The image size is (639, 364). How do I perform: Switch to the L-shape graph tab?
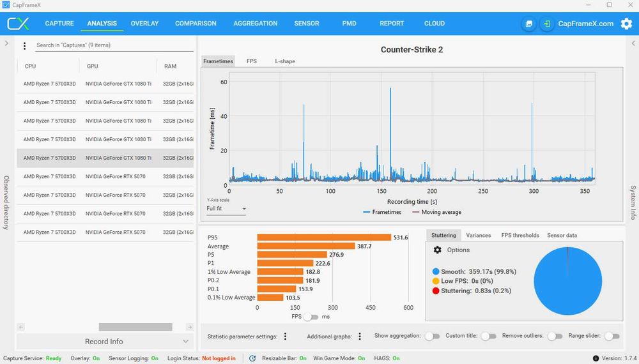pyautogui.click(x=285, y=61)
